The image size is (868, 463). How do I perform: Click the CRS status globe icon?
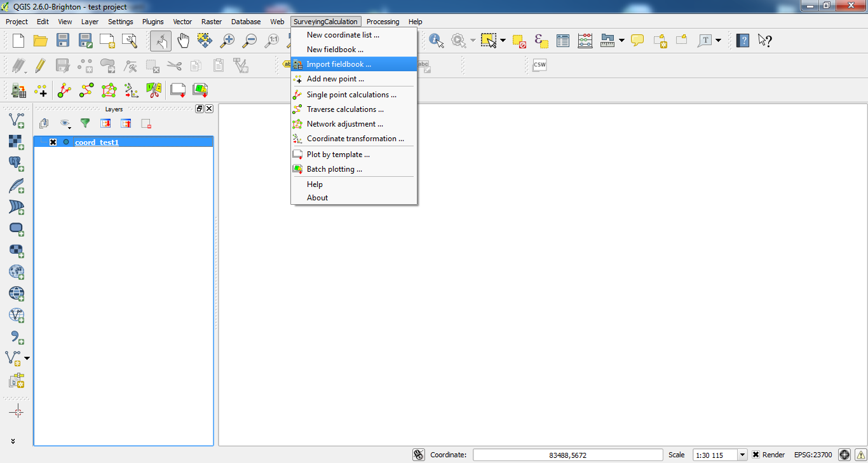pos(844,455)
